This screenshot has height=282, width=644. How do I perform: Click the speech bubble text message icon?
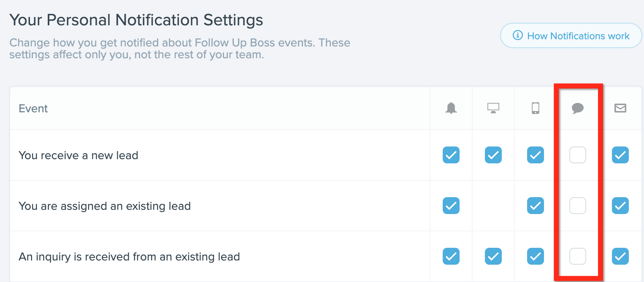pos(578,109)
